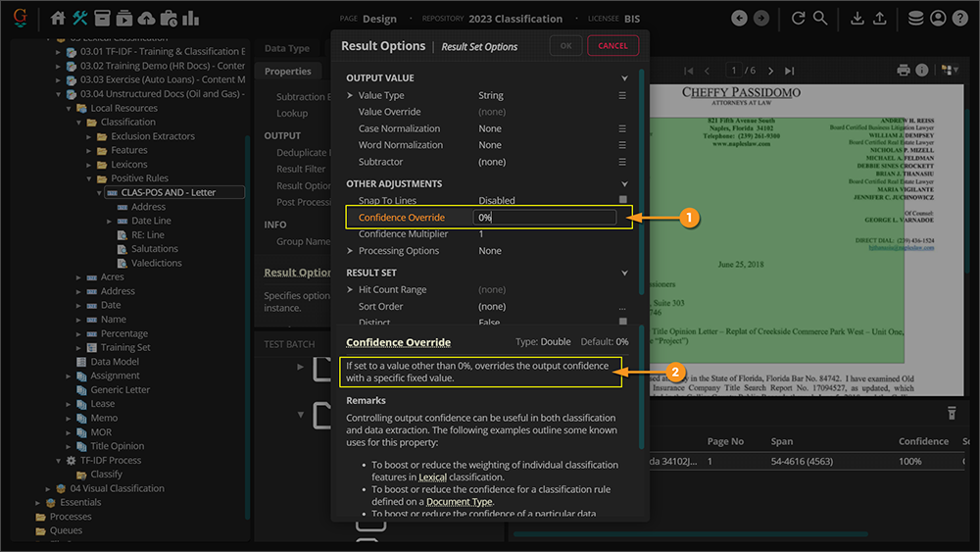
Task: Collapse the Positive Rules folder
Action: pos(88,178)
